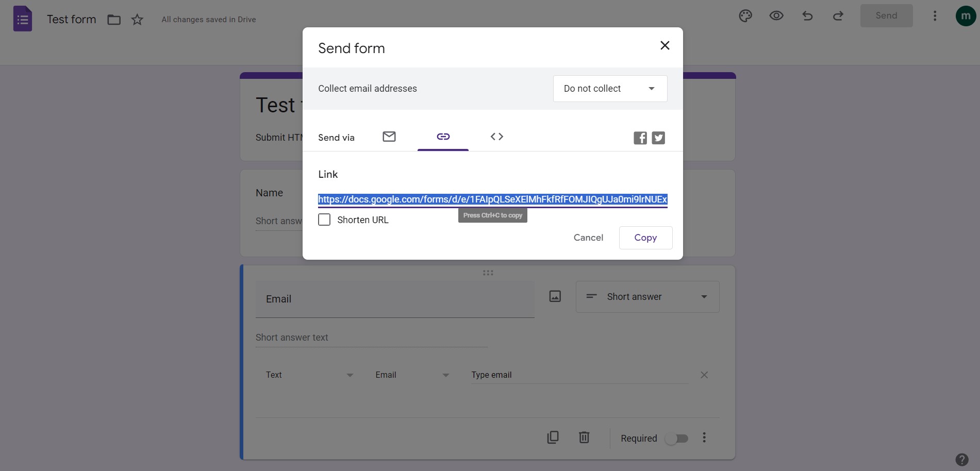Add an image to the Email question
Screen dimensions: 980x471
tap(555, 296)
